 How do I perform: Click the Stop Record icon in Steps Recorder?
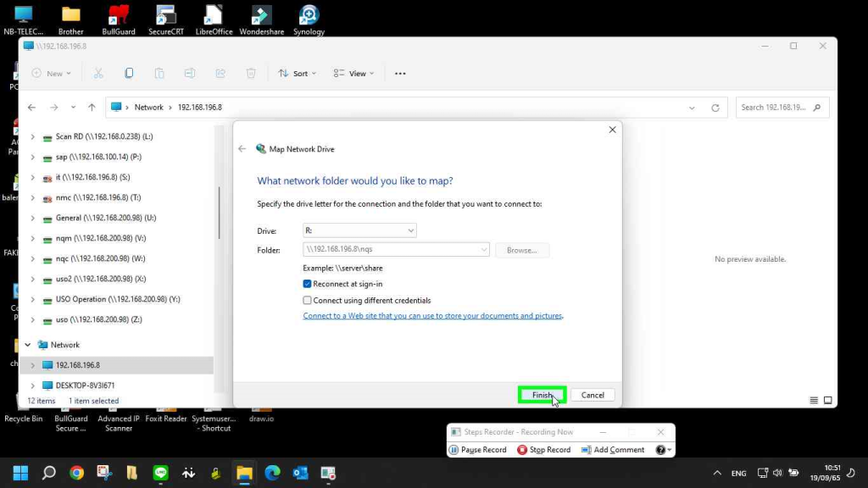point(522,450)
